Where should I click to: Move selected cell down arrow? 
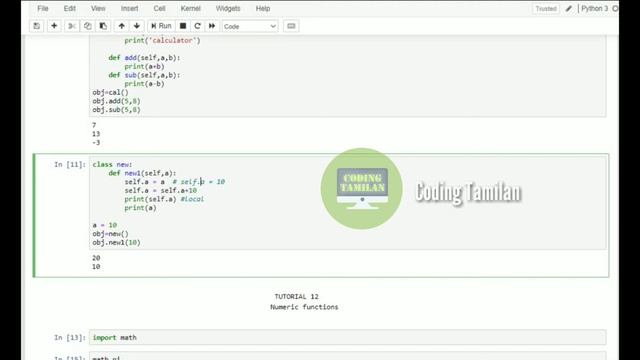tap(137, 26)
